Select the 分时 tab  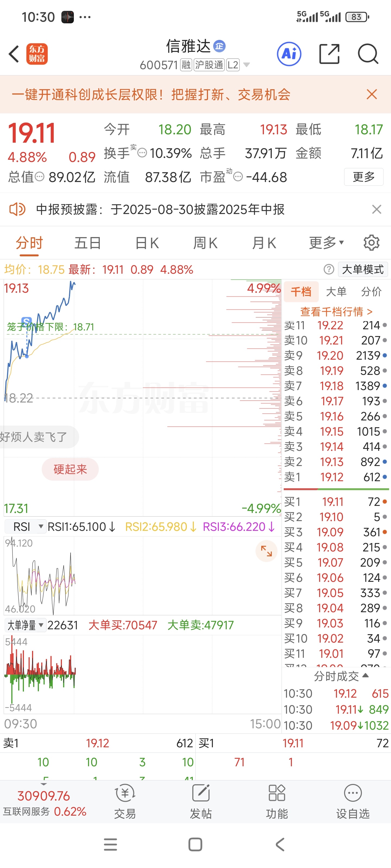tap(29, 243)
